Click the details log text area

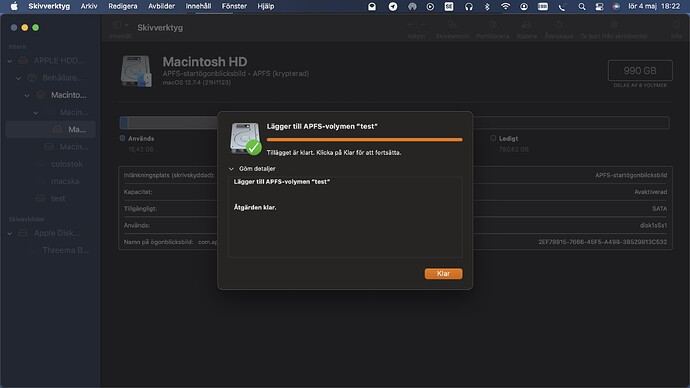tap(345, 217)
